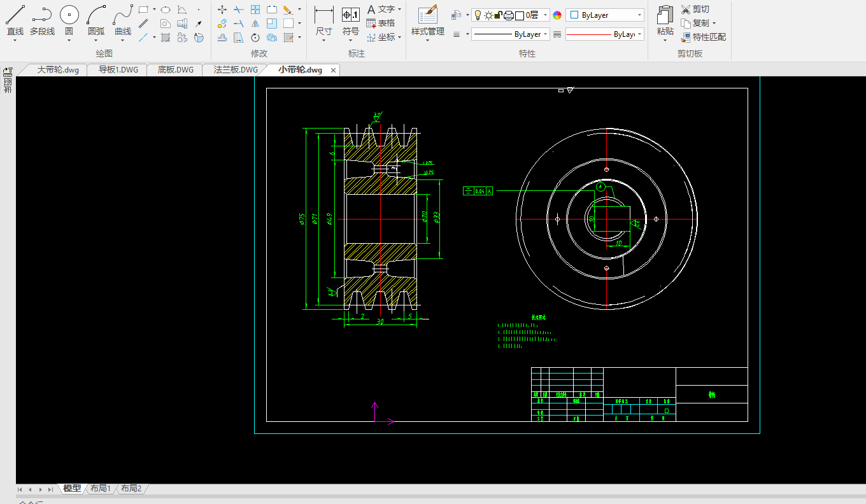This screenshot has width=866, height=504.
Task: Switch to the 法兰板.DWG tab
Action: [x=236, y=70]
